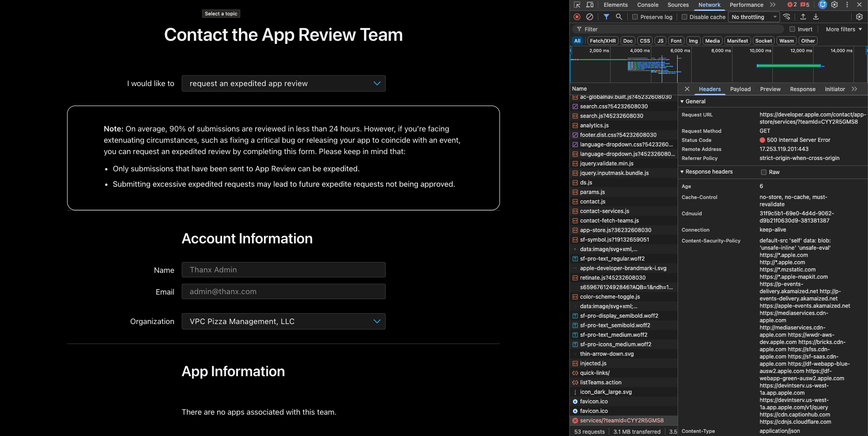This screenshot has height=436, width=868.
Task: Click the inspect element picker icon
Action: tap(577, 5)
